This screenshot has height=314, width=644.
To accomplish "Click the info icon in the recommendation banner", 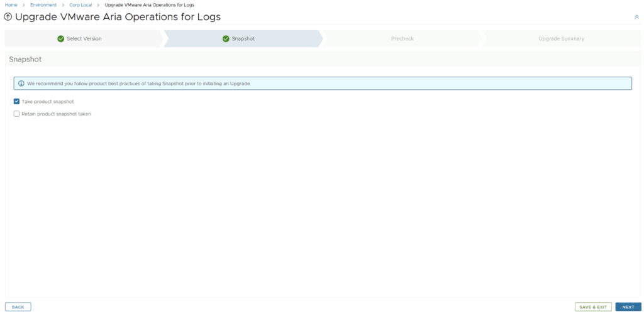I will (x=21, y=84).
